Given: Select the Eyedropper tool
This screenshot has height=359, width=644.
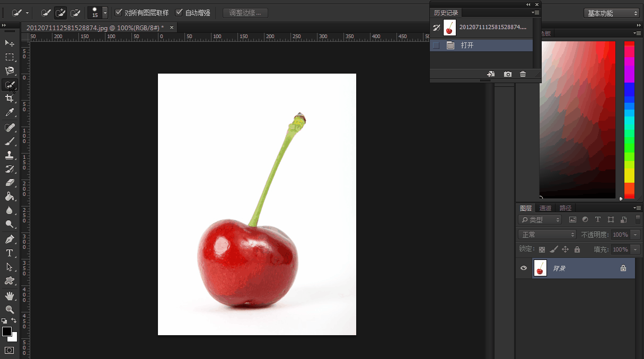Looking at the screenshot, I should pyautogui.click(x=10, y=112).
